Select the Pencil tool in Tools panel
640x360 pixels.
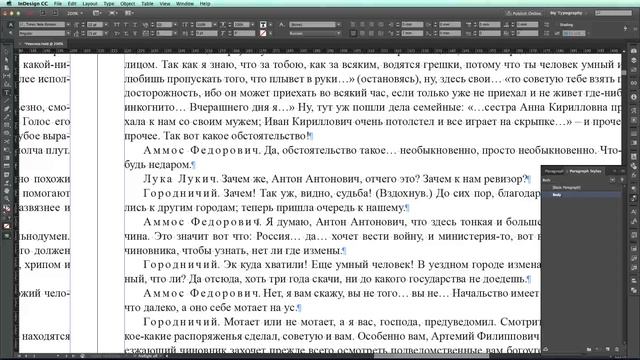click(7, 117)
